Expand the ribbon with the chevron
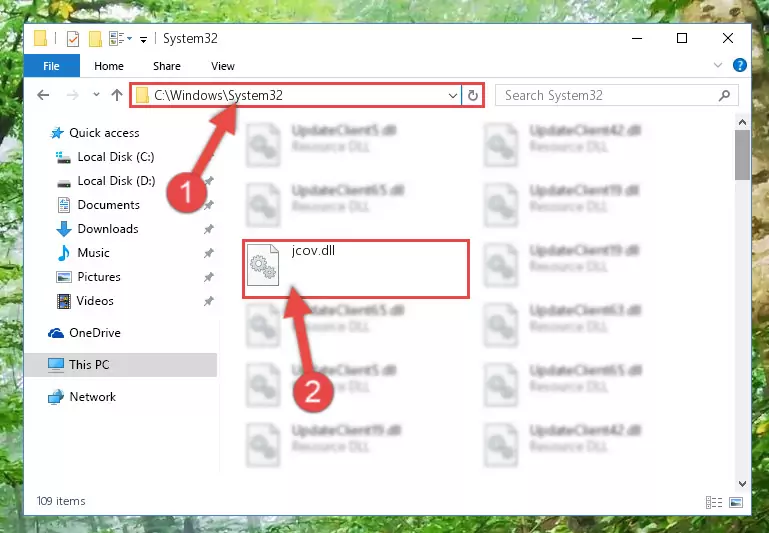 coord(718,65)
